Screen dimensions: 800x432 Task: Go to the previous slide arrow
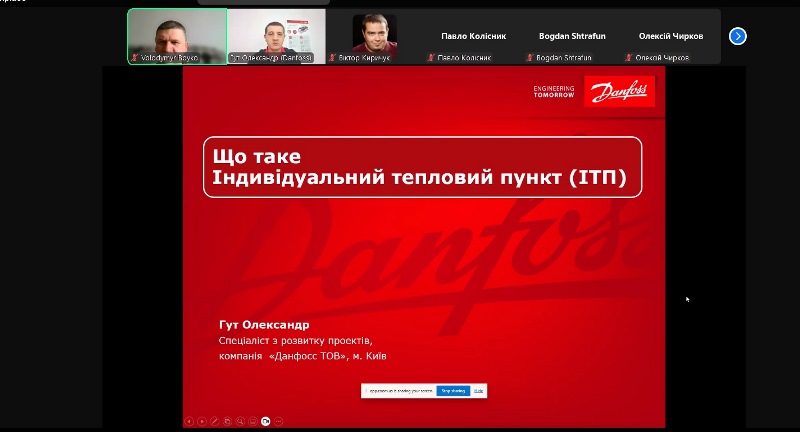pos(189,421)
